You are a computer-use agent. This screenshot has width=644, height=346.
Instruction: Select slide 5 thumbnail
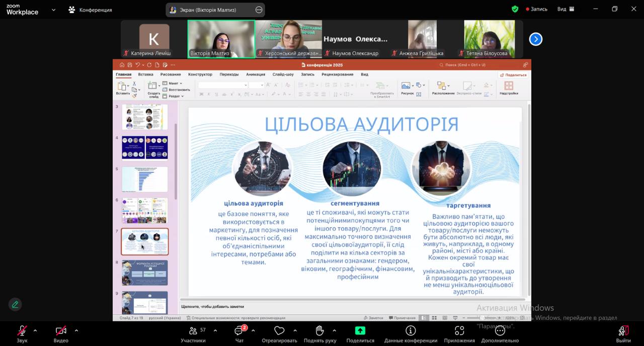[145, 179]
